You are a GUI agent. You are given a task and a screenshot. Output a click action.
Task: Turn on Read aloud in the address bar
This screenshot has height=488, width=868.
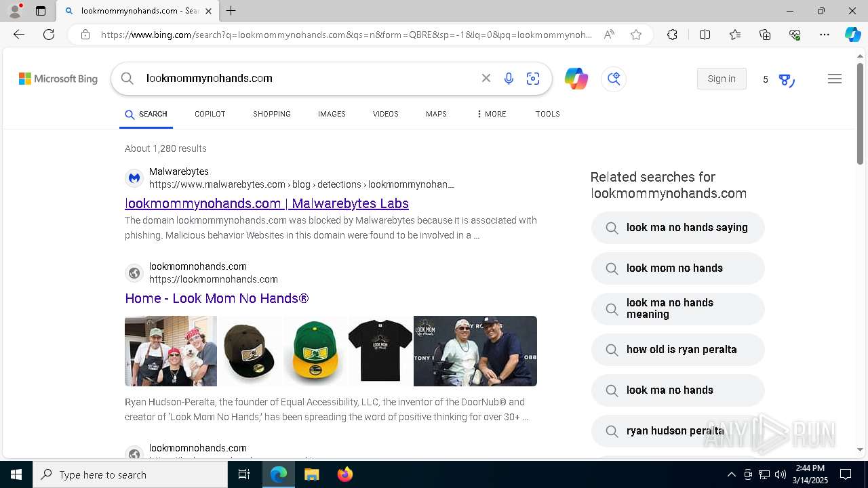tap(609, 35)
